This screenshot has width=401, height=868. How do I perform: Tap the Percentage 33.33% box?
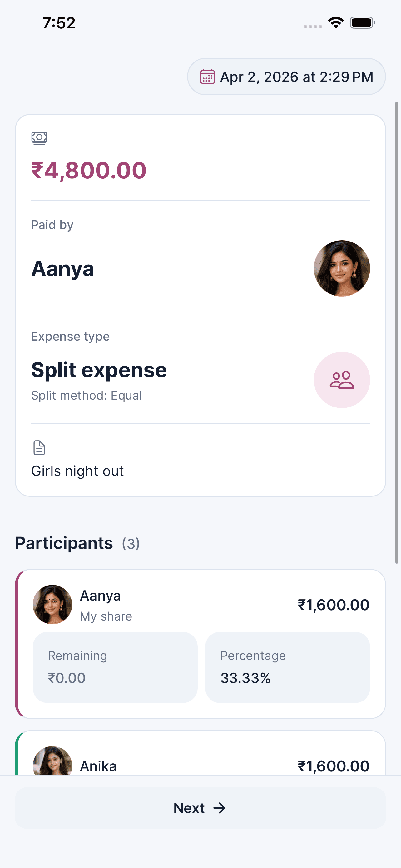(x=287, y=667)
